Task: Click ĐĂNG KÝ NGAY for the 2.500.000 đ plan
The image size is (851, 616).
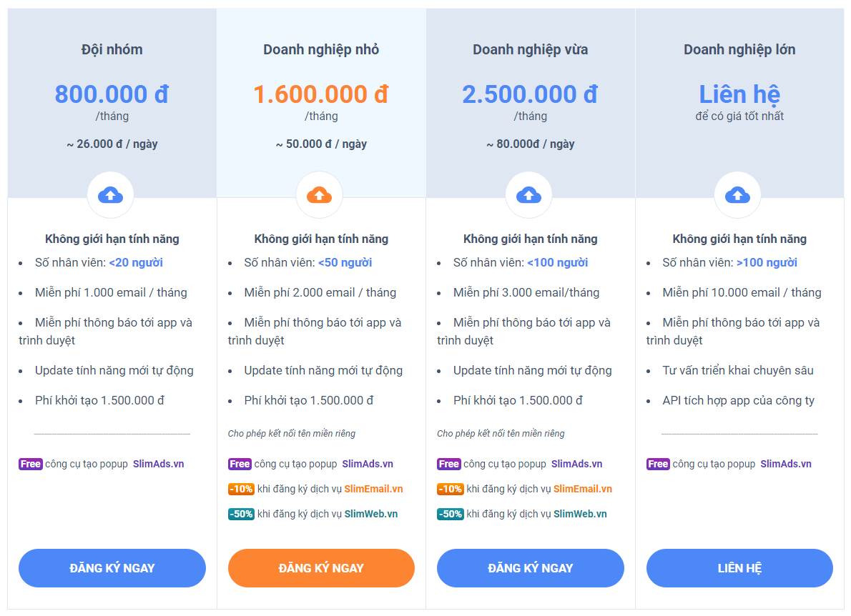Action: coord(530,567)
